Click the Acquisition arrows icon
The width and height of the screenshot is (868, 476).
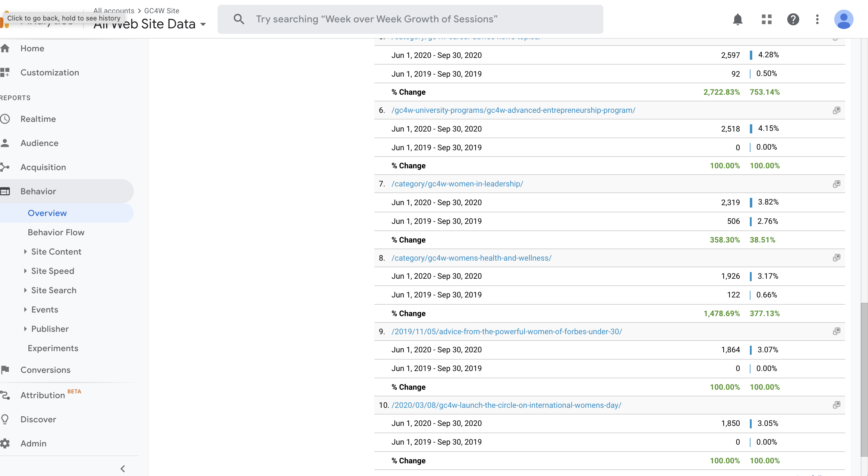click(x=5, y=167)
